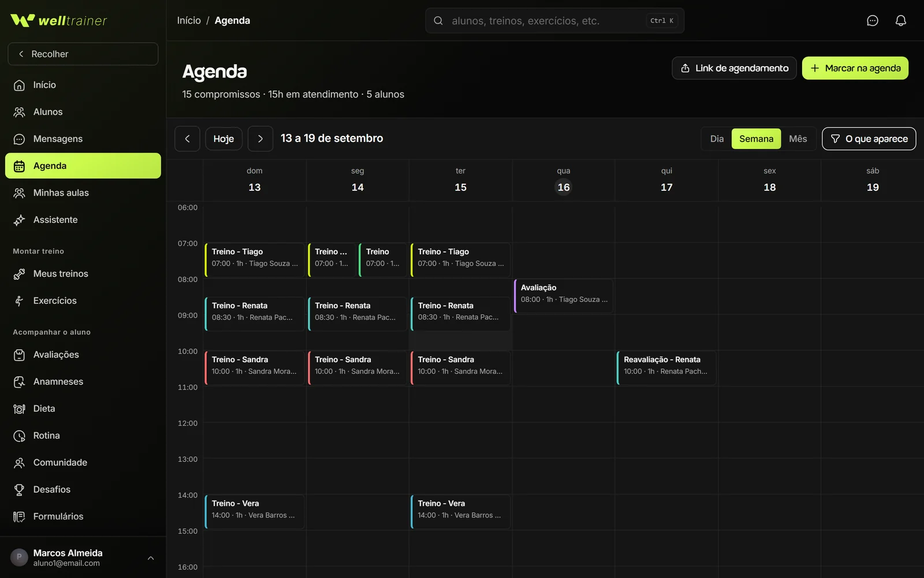The width and height of the screenshot is (924, 578).
Task: Click the Meus treinos dumbbell icon
Action: pyautogui.click(x=19, y=274)
